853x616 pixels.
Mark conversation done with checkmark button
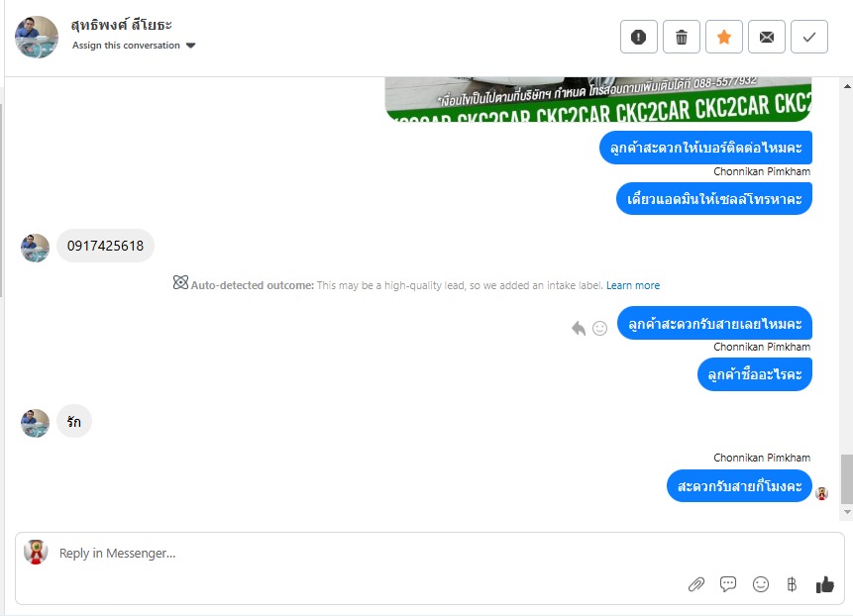click(x=809, y=37)
